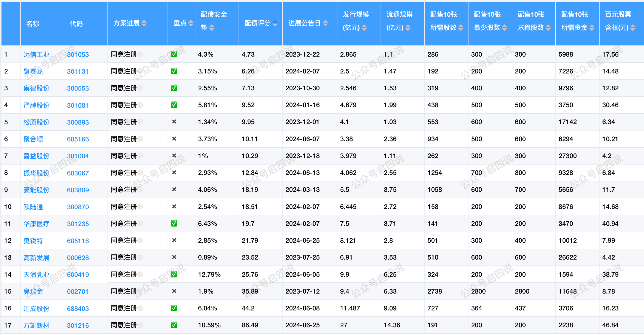Image resolution: width=644 pixels, height=335 pixels.
Task: Click the X mark in 松原股份 row
Action: tap(174, 122)
